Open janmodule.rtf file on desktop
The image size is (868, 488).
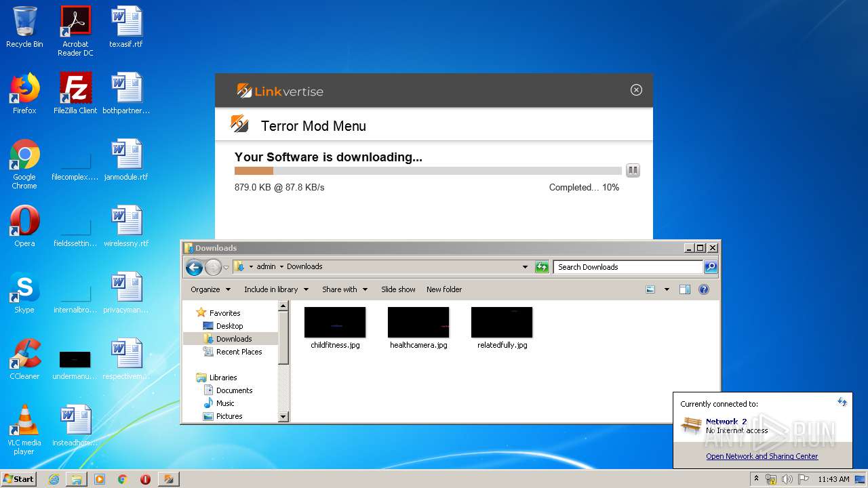coord(126,160)
